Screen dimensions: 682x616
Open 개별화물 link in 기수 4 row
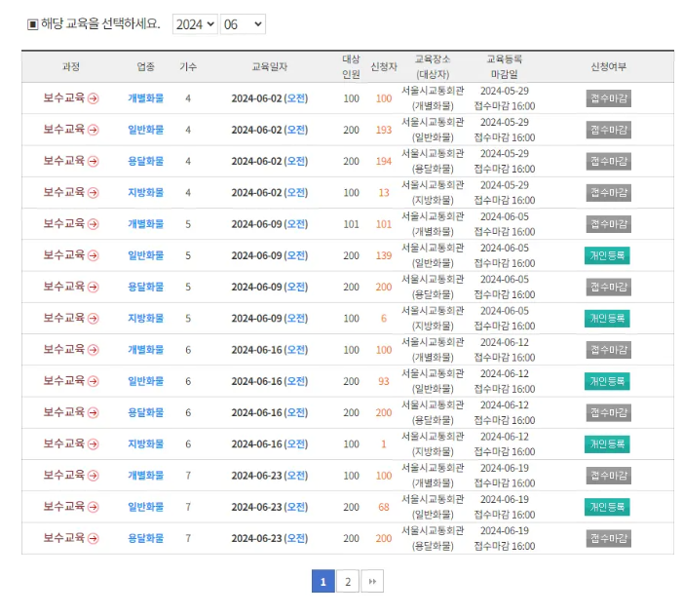146,98
